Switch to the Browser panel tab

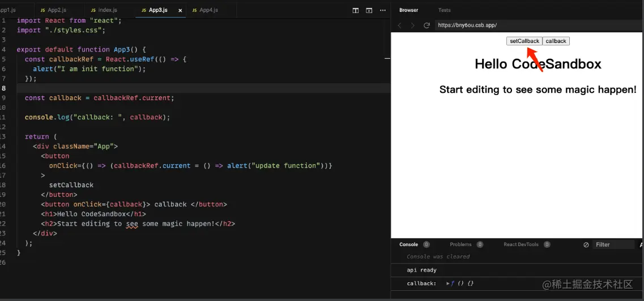click(409, 10)
